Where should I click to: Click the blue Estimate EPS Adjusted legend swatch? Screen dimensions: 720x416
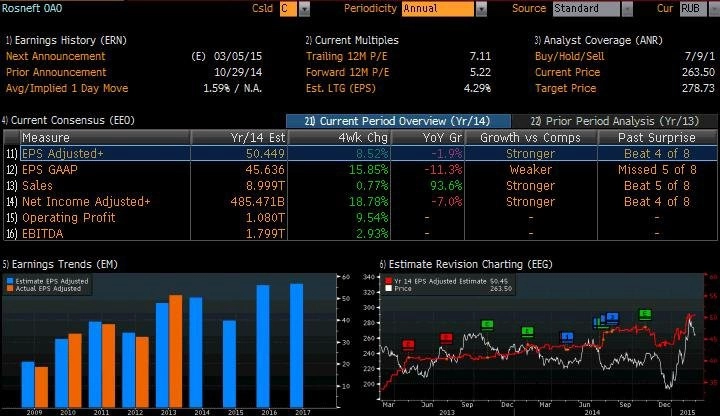tap(10, 281)
